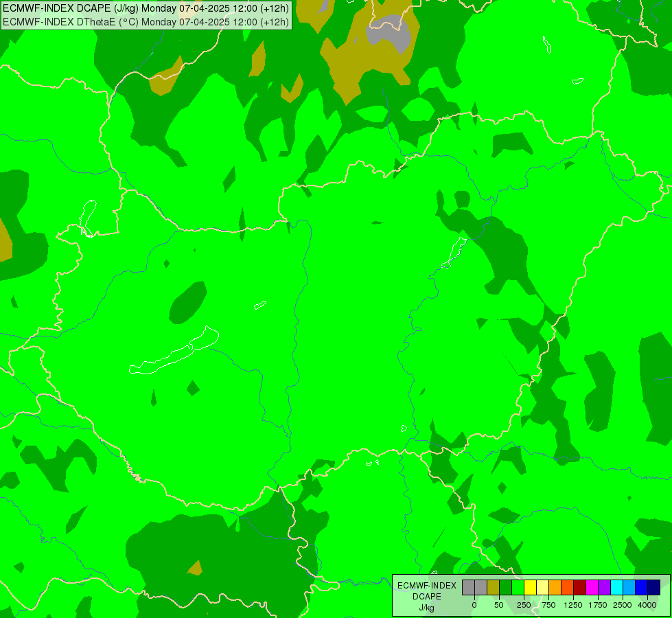
Task: Click the navy legend swatch after 4000
Action: [x=654, y=588]
